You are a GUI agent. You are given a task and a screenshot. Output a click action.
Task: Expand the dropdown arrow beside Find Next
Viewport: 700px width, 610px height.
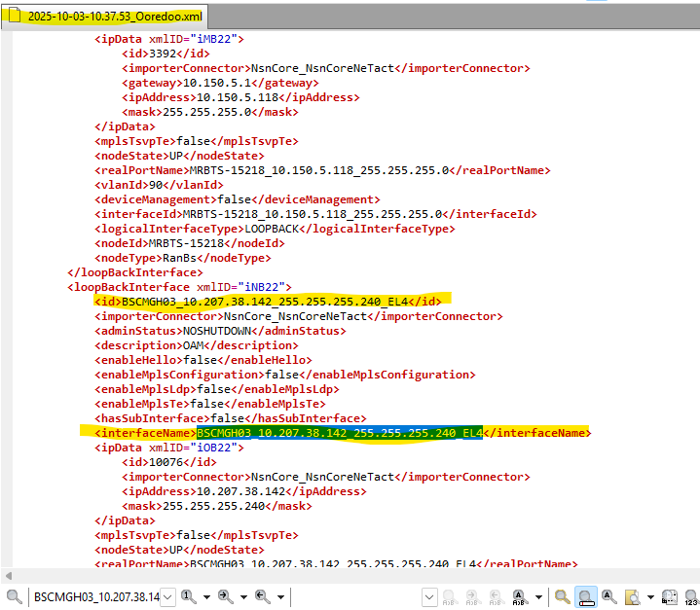point(243,596)
